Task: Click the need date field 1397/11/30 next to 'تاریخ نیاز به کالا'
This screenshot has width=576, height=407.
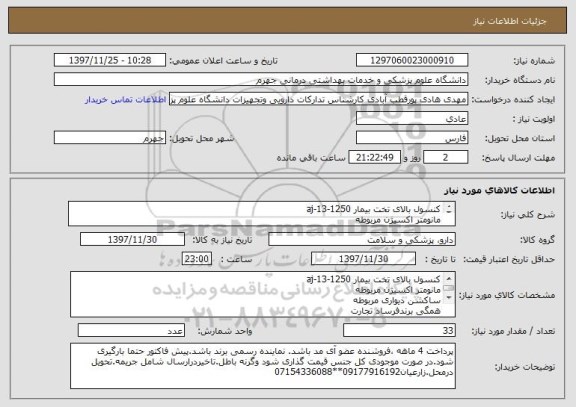Action: tap(132, 239)
